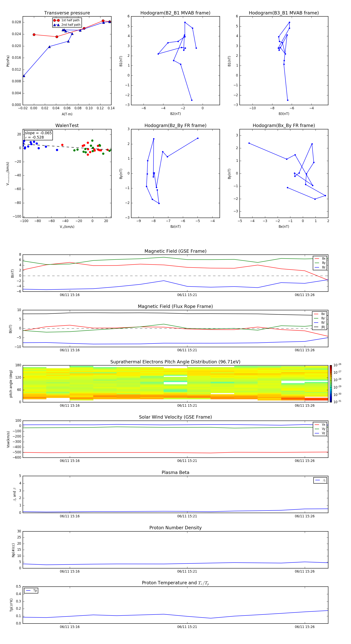
Task: Click the 'B2(nT)' x-axis label
Action: coord(175,114)
